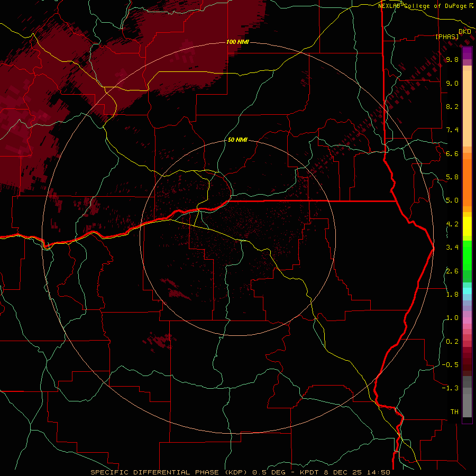The image size is (476, 476).
Task: Pick the bright green band of color scale
Action: click(x=467, y=255)
